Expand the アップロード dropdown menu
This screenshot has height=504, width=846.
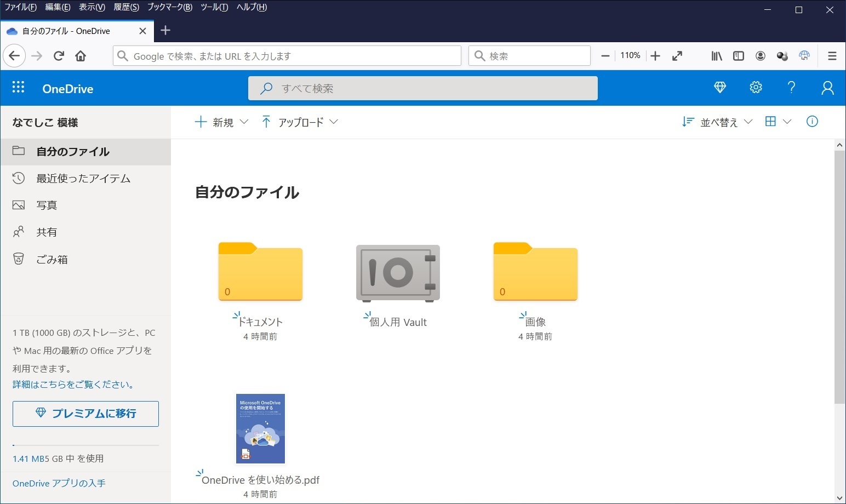coord(300,122)
